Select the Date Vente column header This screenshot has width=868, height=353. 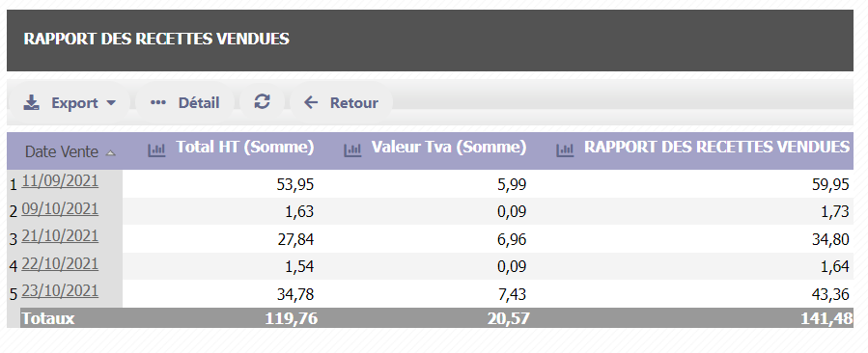[62, 151]
